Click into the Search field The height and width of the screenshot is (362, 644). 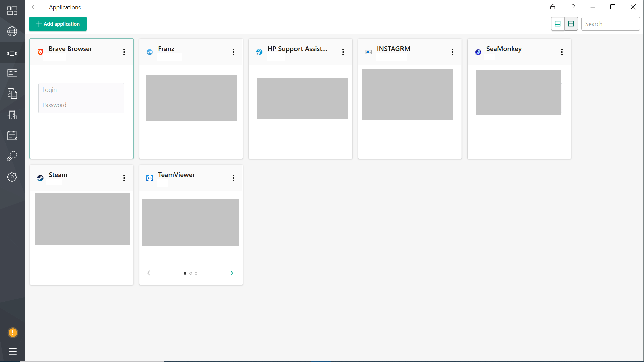pos(610,24)
